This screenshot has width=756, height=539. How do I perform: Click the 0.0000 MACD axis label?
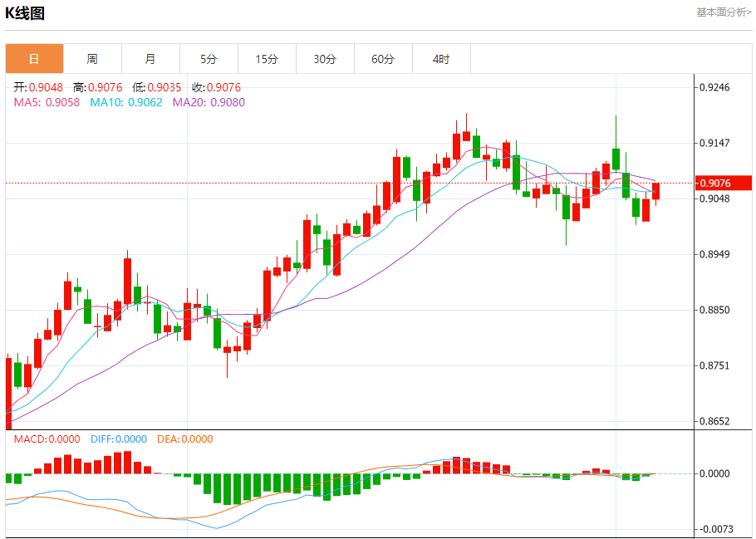[x=715, y=474]
